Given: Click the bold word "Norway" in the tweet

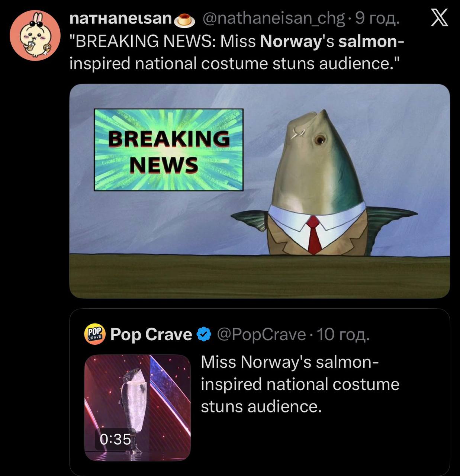Looking at the screenshot, I should (290, 42).
